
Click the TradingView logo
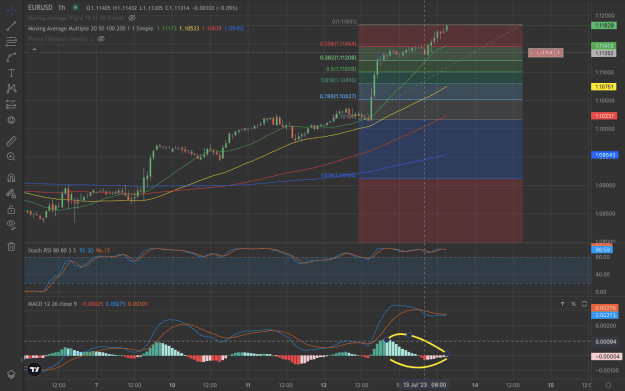[35, 369]
